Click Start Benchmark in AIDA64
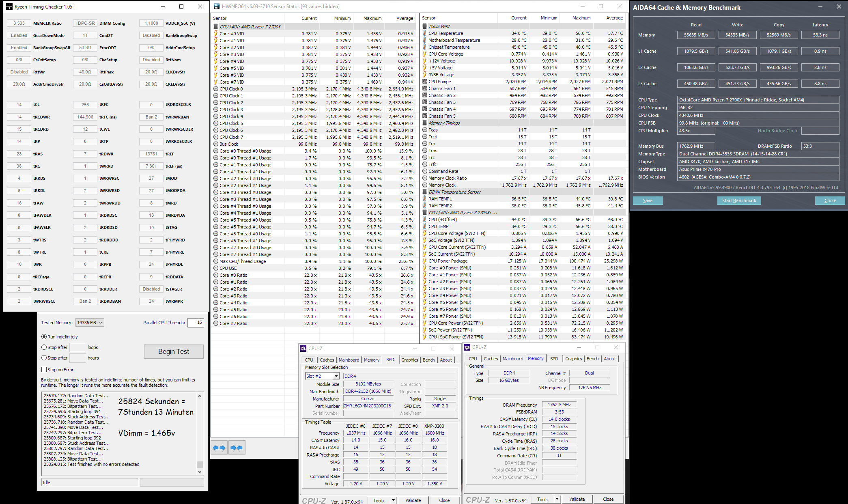This screenshot has height=504, width=848. [x=739, y=200]
